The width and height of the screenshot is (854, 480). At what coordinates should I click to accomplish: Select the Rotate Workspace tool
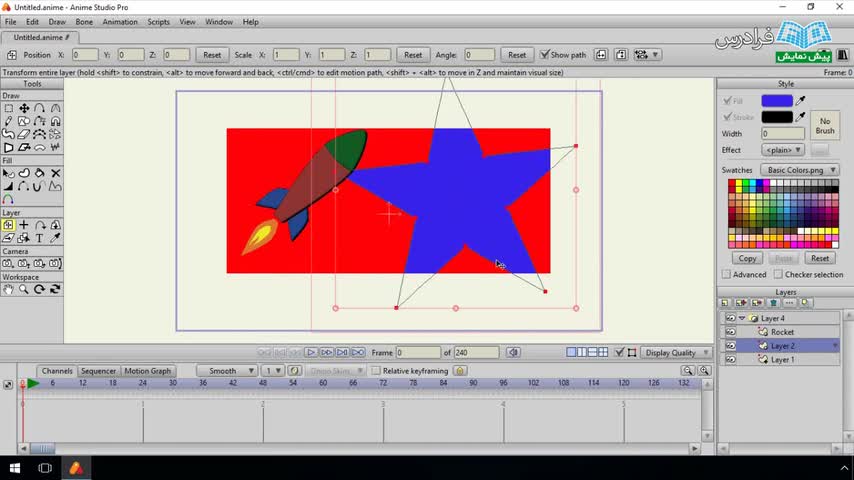(40, 289)
